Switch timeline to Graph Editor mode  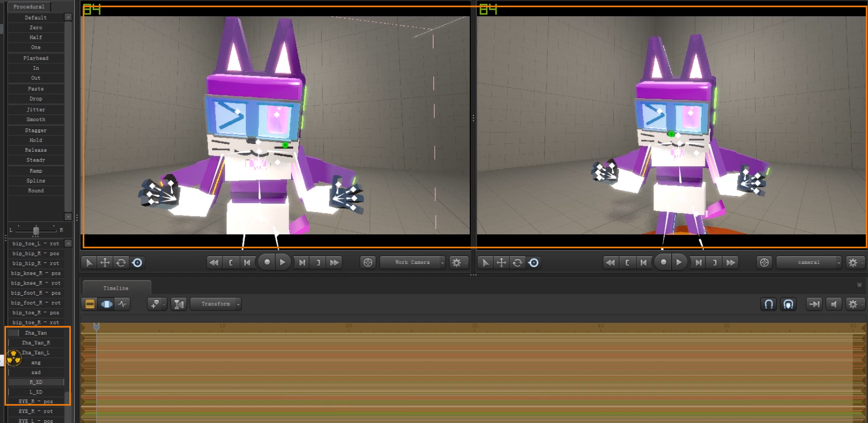(x=122, y=304)
